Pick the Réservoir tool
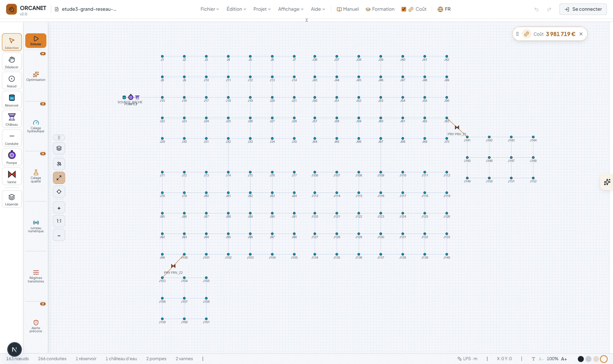Image resolution: width=613 pixels, height=364 pixels. click(12, 100)
